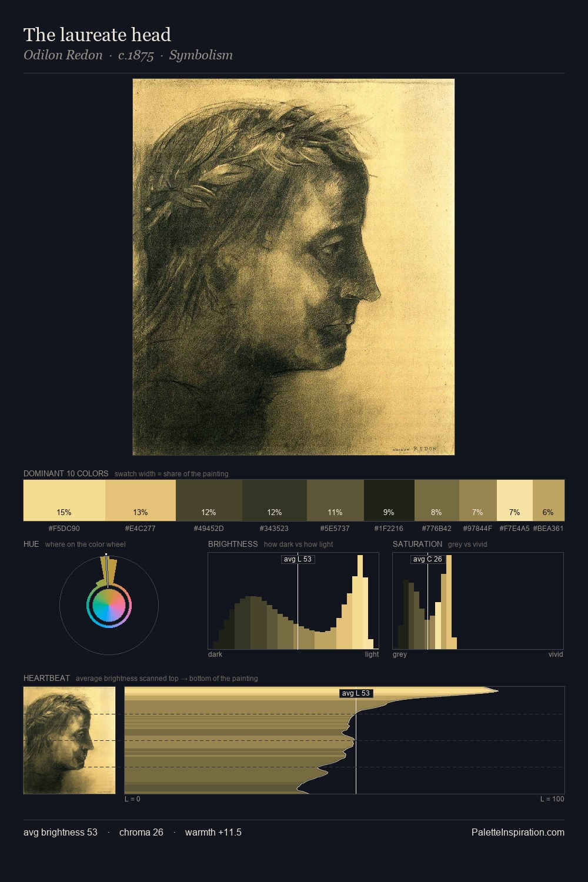
Task: Click 'swatch width = share of the painting'
Action: click(x=172, y=474)
